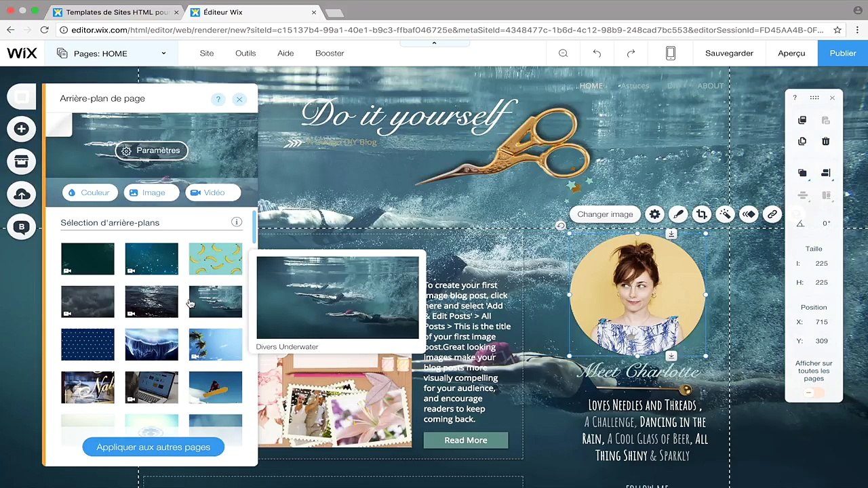868x488 pixels.
Task: Select the jellyfish background thumbnail
Action: [151, 344]
